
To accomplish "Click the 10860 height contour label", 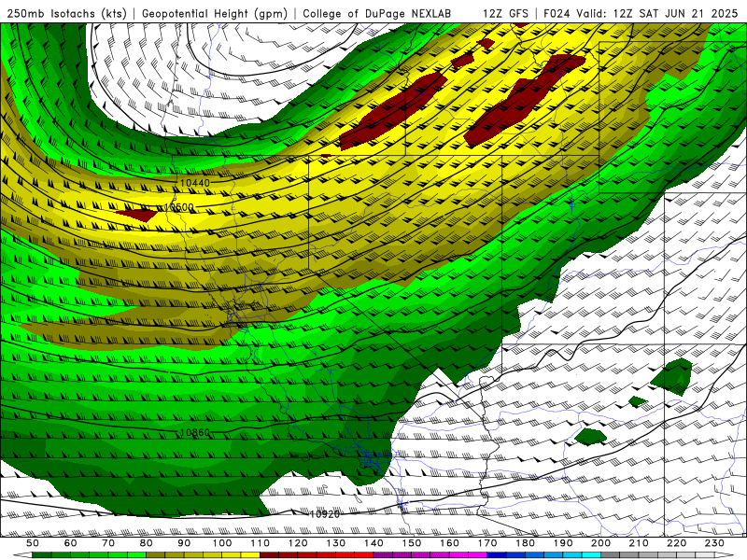I will (195, 432).
